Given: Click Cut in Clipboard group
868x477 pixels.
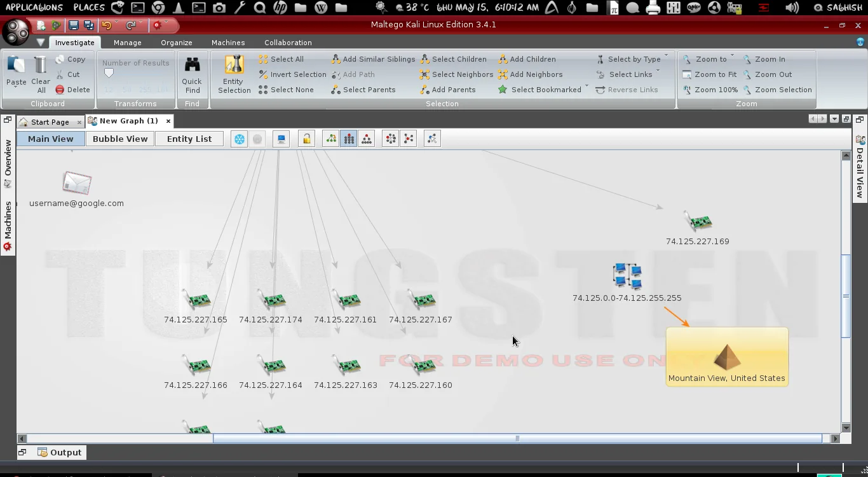Looking at the screenshot, I should tap(67, 74).
